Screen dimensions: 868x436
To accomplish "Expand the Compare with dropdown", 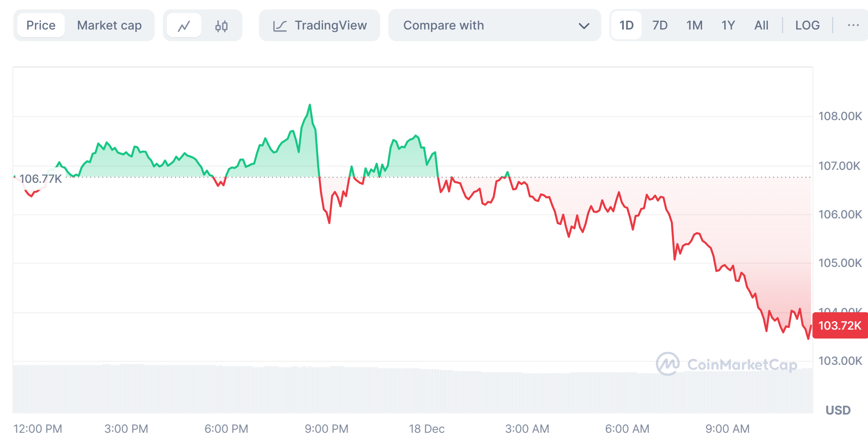I will [x=494, y=25].
